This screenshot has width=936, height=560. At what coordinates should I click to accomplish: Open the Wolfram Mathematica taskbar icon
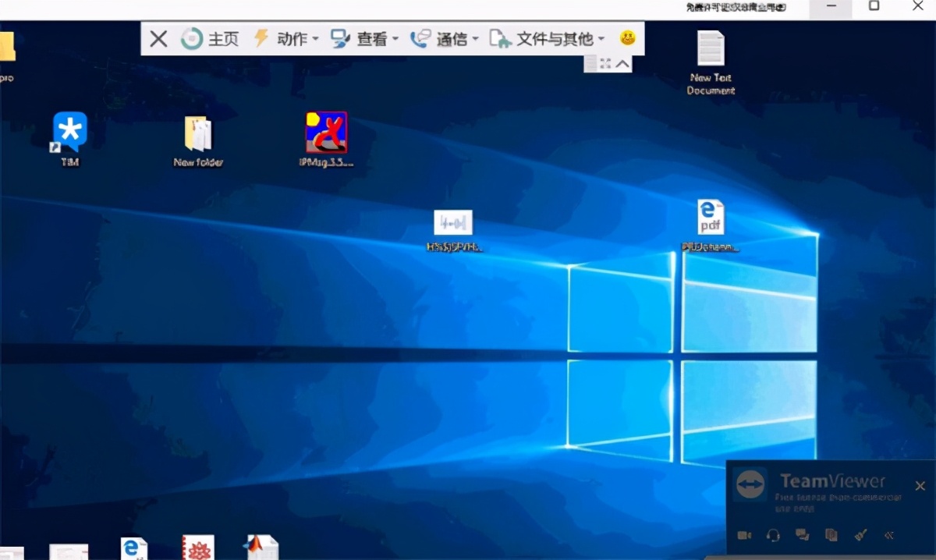tap(197, 546)
